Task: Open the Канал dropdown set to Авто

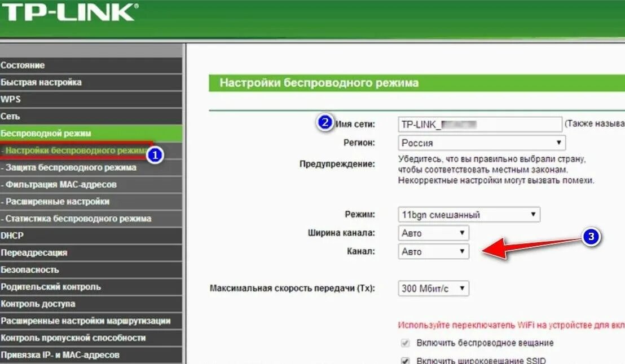Action: [433, 252]
